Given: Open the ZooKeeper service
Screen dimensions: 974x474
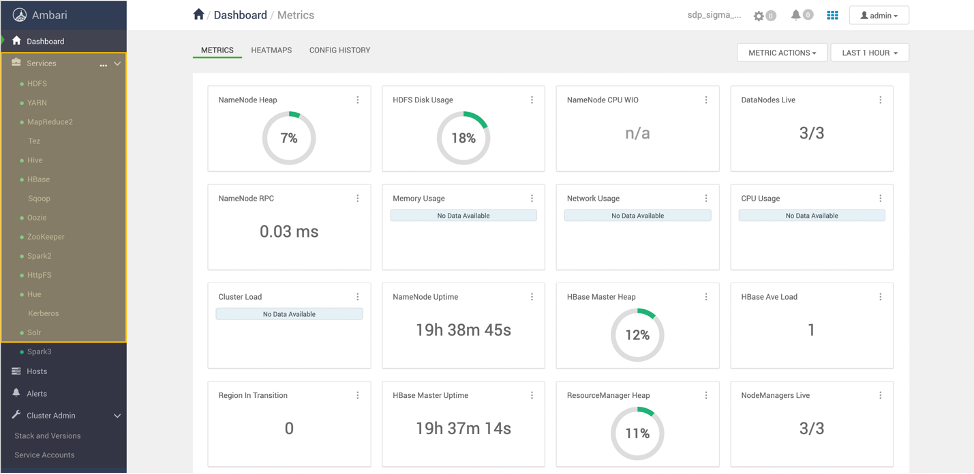Looking at the screenshot, I should coord(46,237).
